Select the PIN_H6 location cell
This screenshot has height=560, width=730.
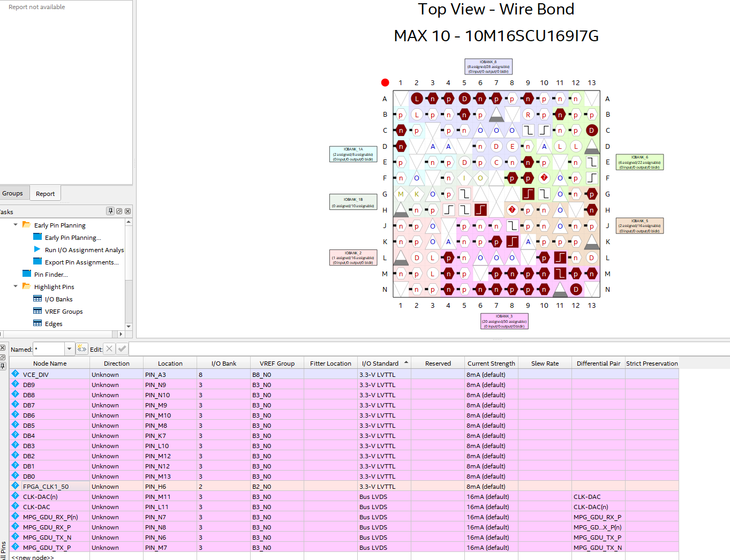click(170, 486)
